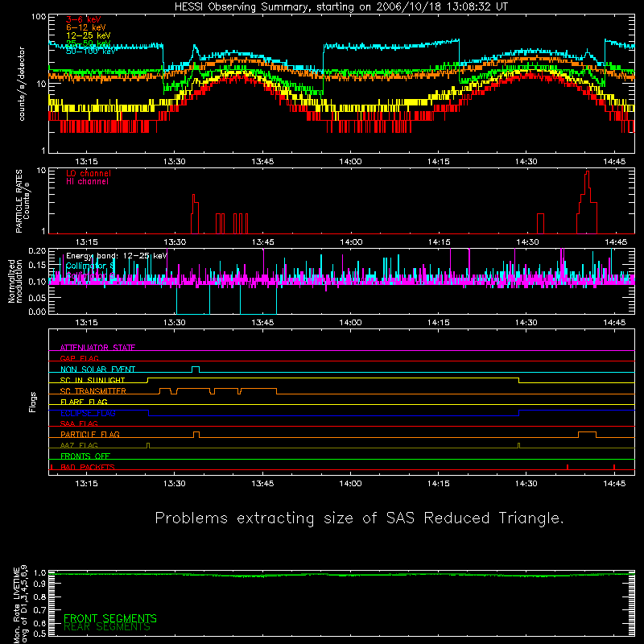This screenshot has width=644, height=644.
Task: Select the "FRONTS_OFF" flag label
Action: click(x=85, y=456)
